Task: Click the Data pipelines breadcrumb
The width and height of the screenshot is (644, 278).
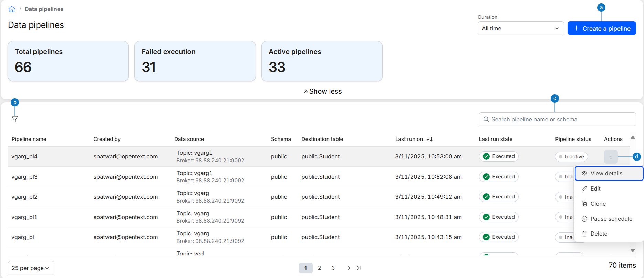Action: coord(44,9)
